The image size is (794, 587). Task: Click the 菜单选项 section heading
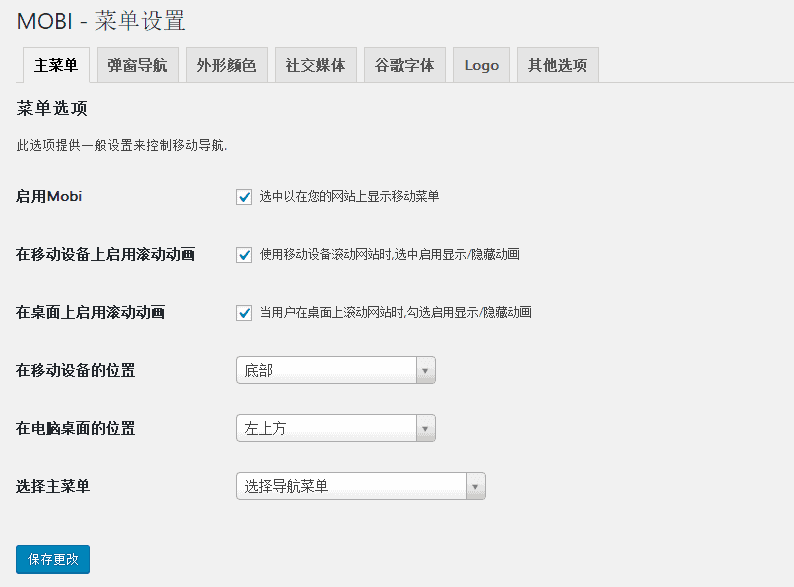[x=52, y=108]
